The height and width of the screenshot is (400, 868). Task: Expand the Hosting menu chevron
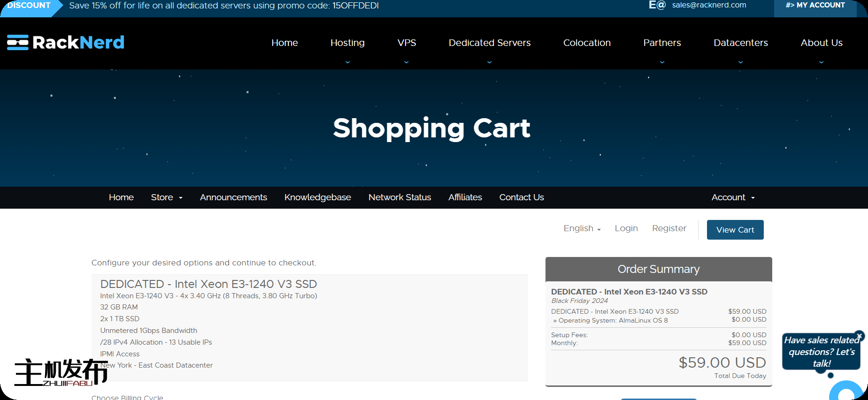pyautogui.click(x=347, y=62)
